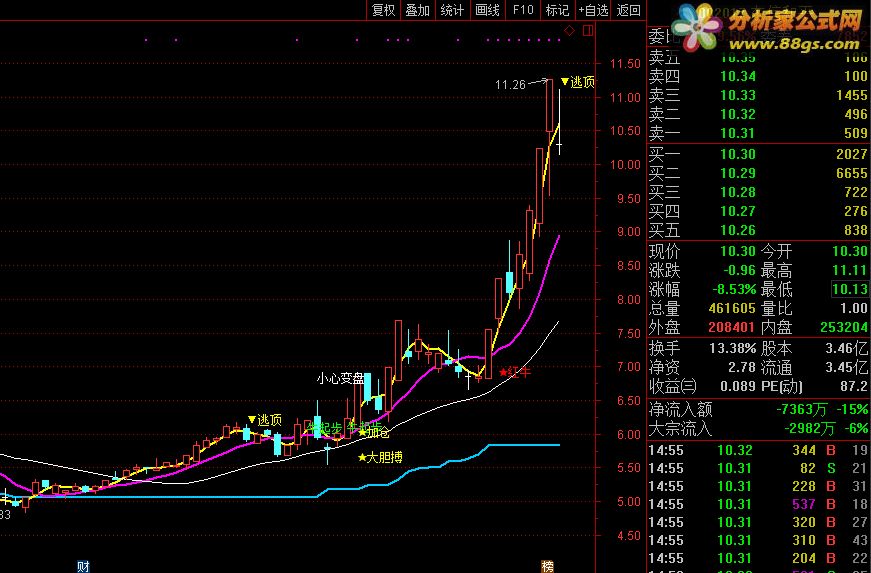871x573 pixels.
Task: Click the 榜 marker on time axis
Action: pos(547,566)
